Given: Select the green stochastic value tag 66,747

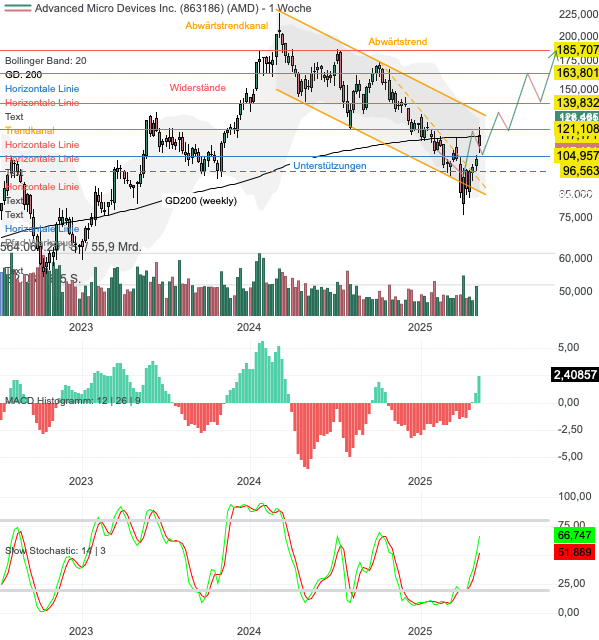Looking at the screenshot, I should [x=575, y=535].
